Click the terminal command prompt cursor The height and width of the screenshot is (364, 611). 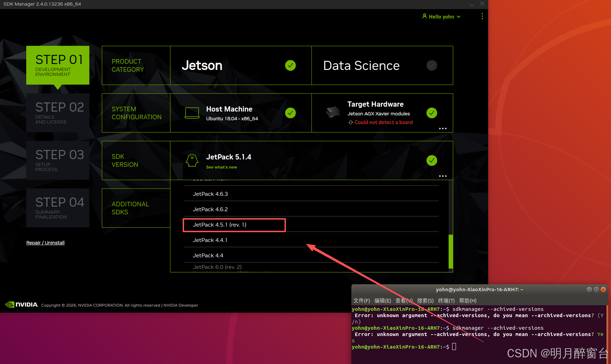point(454,347)
